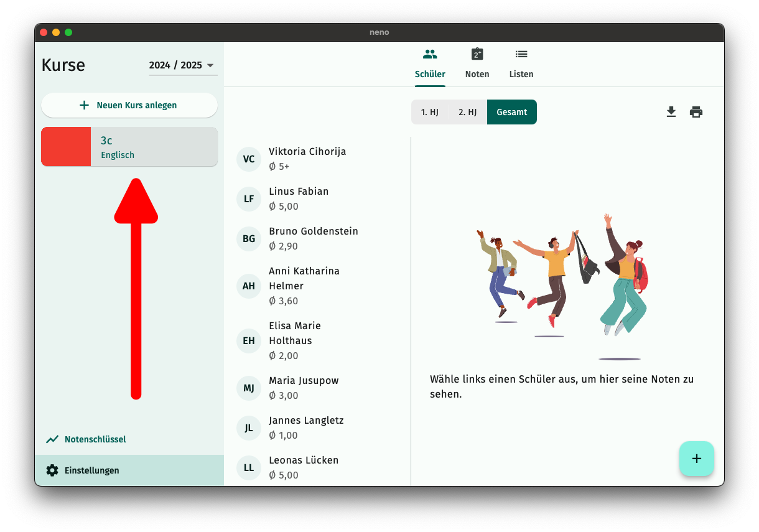Viewport: 759px width, 532px height.
Task: Pick the red color block of course 3c
Action: click(x=66, y=147)
